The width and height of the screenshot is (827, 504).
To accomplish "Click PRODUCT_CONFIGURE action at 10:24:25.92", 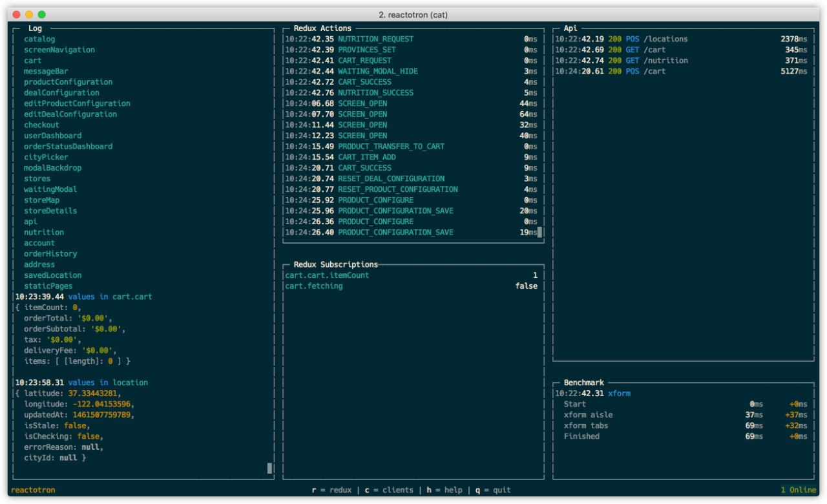I will [x=412, y=200].
